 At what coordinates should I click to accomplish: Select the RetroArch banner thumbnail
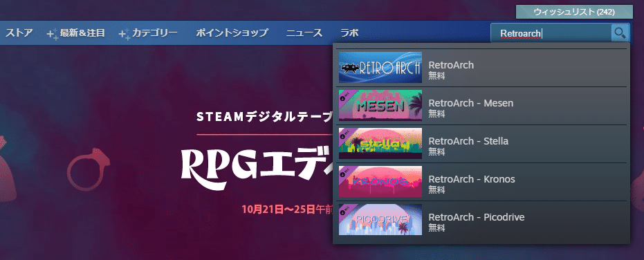click(380, 67)
